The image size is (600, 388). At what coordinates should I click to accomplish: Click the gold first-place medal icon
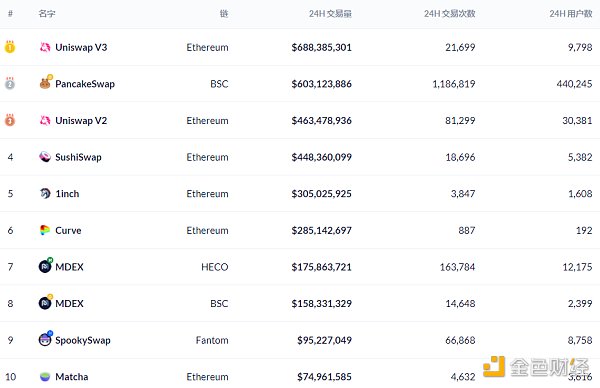point(10,47)
